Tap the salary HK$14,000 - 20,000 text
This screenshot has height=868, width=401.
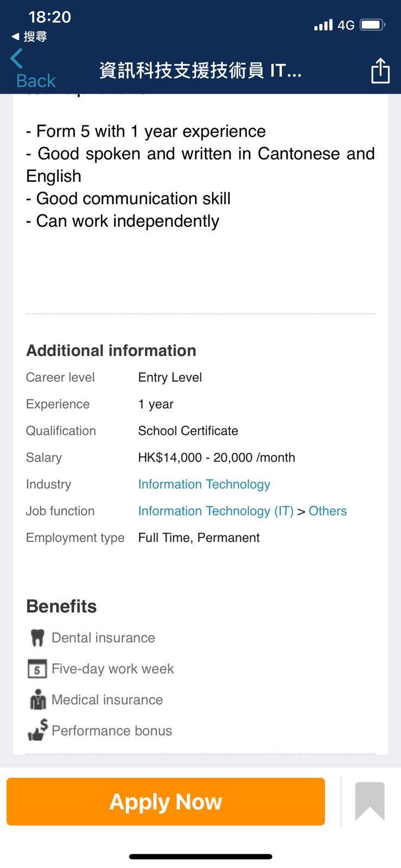point(217,458)
